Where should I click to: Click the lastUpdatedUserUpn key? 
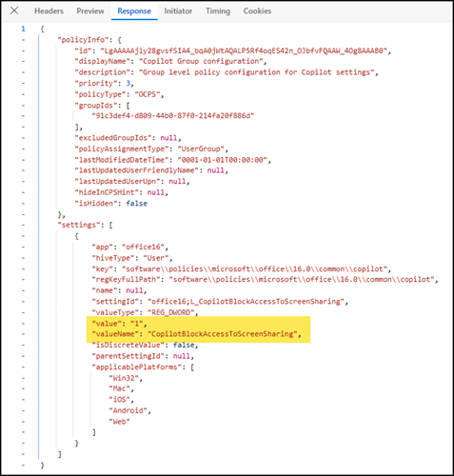point(117,182)
